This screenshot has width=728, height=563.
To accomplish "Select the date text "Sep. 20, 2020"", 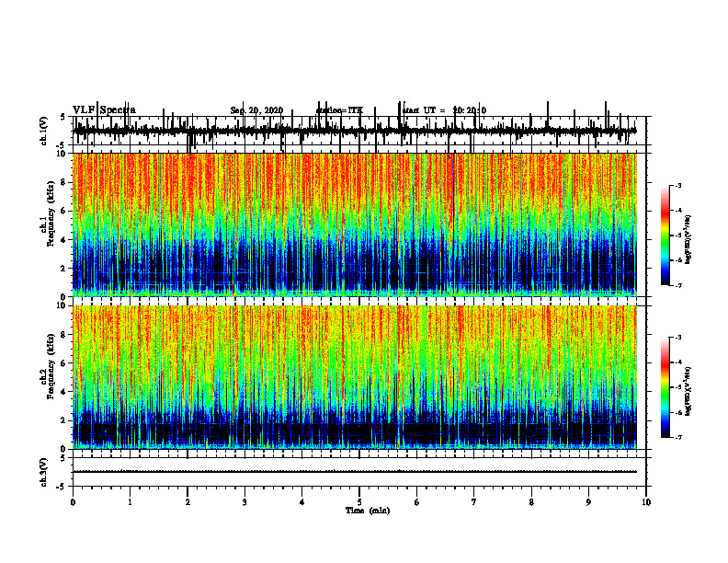I will point(256,110).
